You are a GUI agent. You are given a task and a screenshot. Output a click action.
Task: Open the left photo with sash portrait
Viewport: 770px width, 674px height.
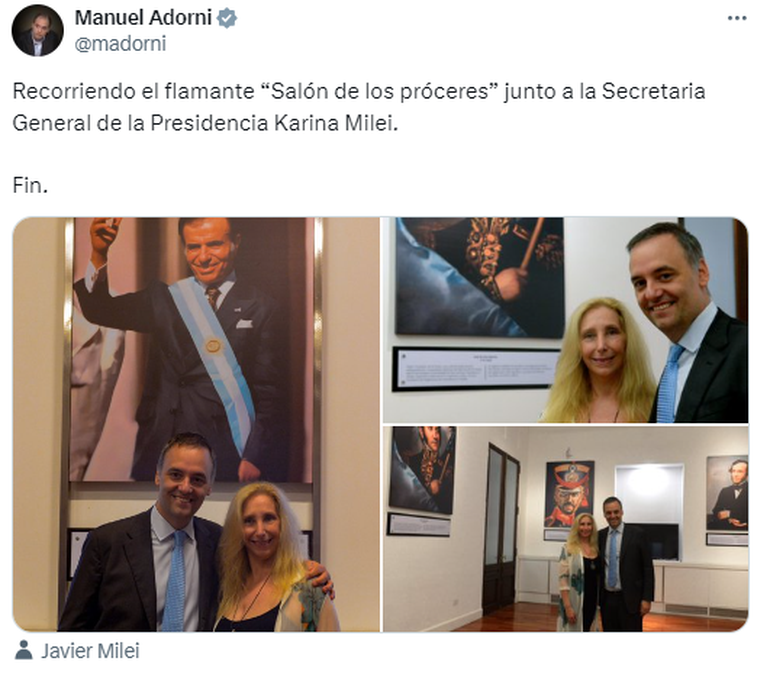(x=196, y=424)
